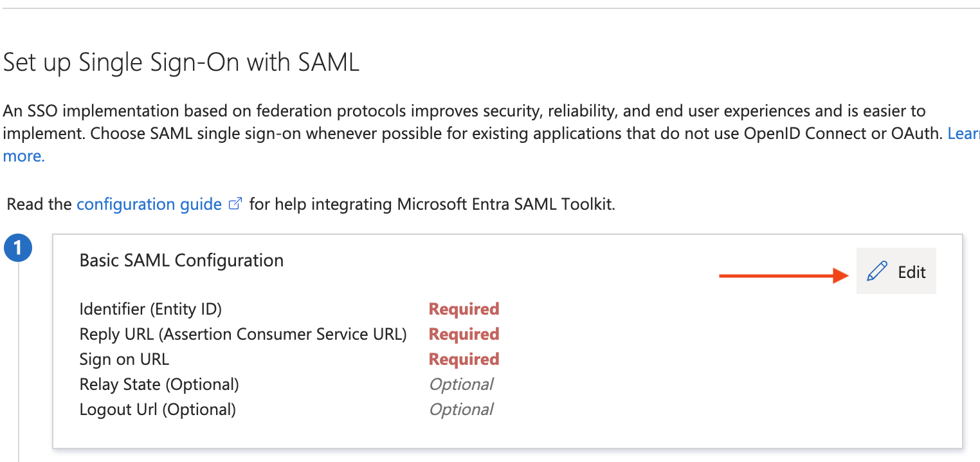This screenshot has width=980, height=462.
Task: Click the red arrow pointing to Edit
Action: pyautogui.click(x=783, y=276)
